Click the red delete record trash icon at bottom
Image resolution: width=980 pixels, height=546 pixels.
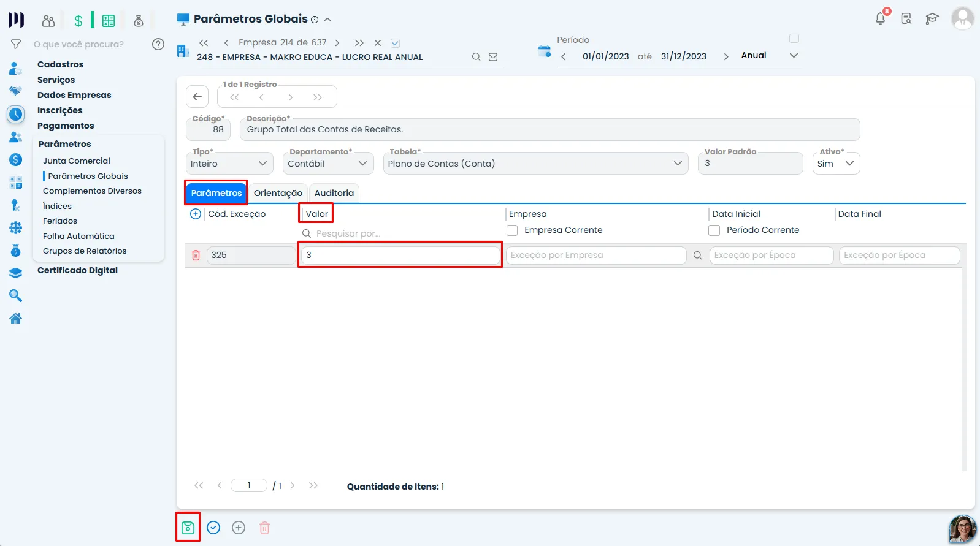pyautogui.click(x=264, y=528)
